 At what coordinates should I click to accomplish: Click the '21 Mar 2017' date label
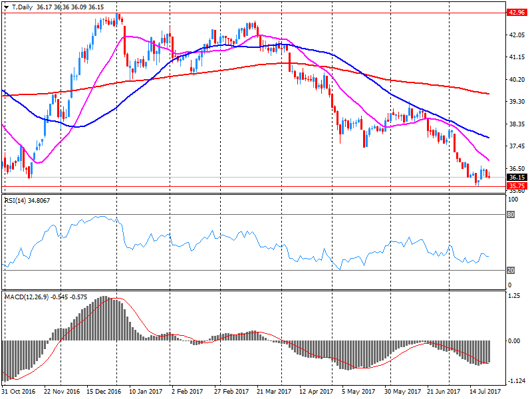pyautogui.click(x=274, y=392)
